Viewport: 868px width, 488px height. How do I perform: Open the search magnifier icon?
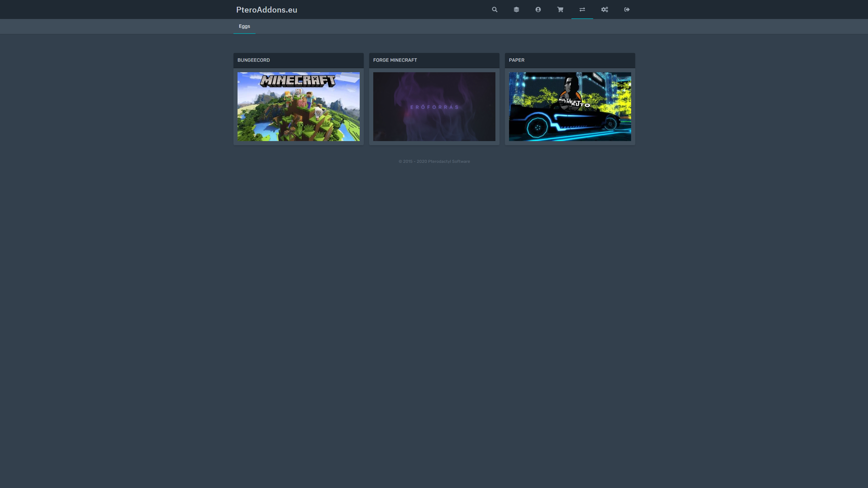pos(494,9)
